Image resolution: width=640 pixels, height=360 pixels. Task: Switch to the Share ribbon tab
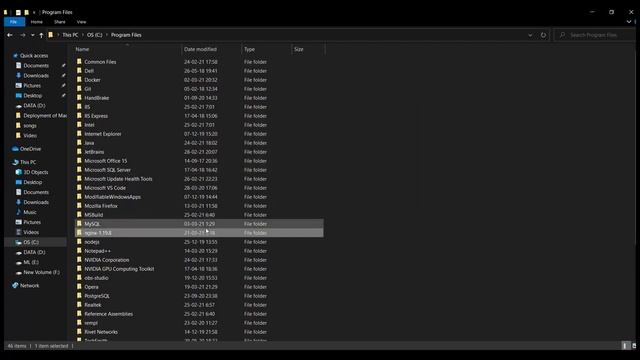(x=60, y=22)
